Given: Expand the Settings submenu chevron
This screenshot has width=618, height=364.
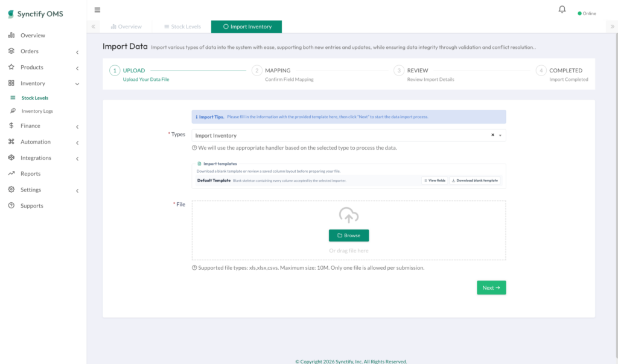Looking at the screenshot, I should point(77,191).
